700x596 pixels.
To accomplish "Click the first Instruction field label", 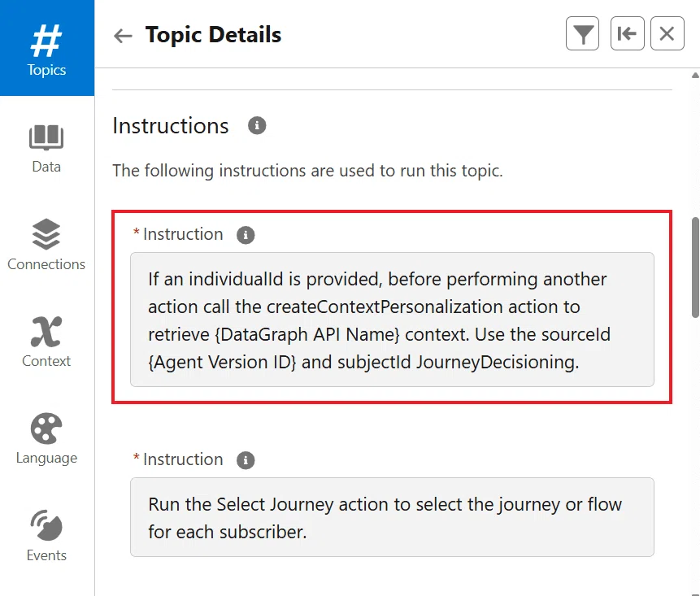I will (183, 234).
